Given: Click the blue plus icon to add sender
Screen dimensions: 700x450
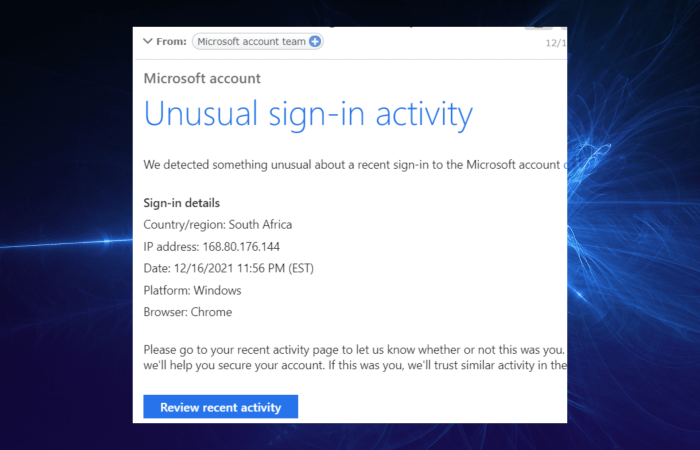Looking at the screenshot, I should click(315, 42).
